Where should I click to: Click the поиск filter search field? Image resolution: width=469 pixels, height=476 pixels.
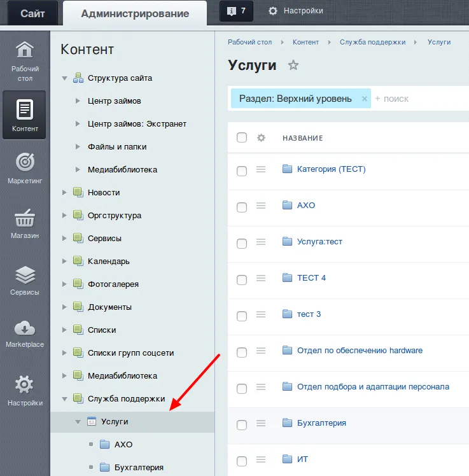coord(414,99)
